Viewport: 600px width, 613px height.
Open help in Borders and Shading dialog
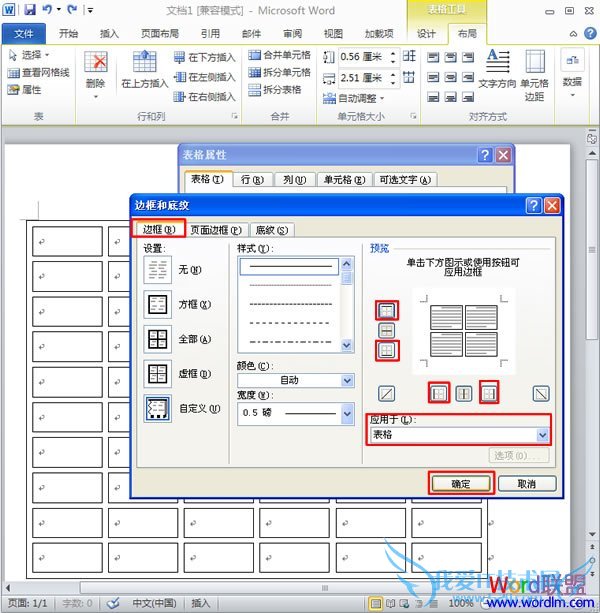(x=534, y=205)
